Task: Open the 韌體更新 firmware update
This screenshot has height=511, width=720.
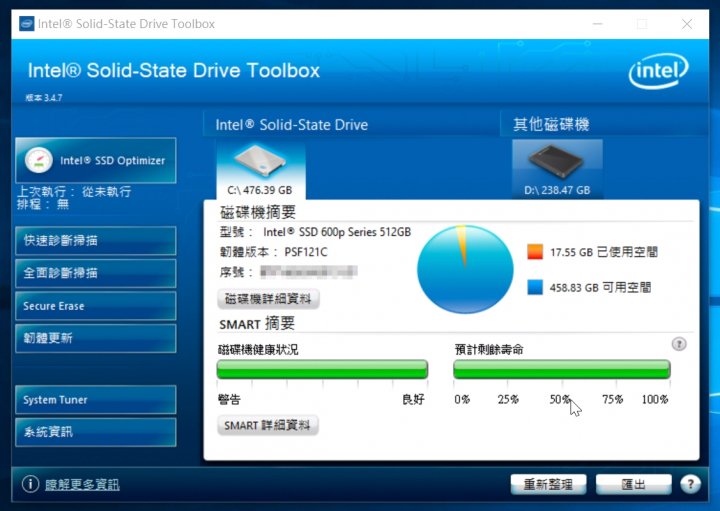Action: pos(96,338)
